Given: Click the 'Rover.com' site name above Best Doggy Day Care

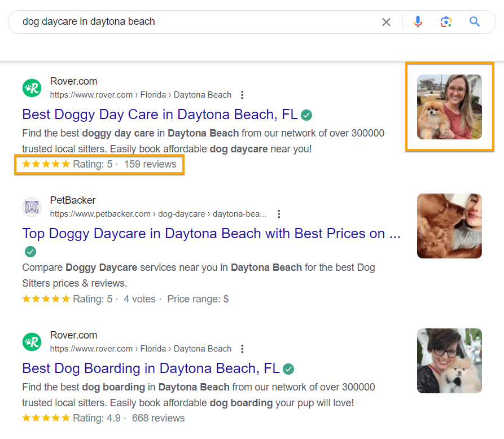Looking at the screenshot, I should (x=73, y=81).
